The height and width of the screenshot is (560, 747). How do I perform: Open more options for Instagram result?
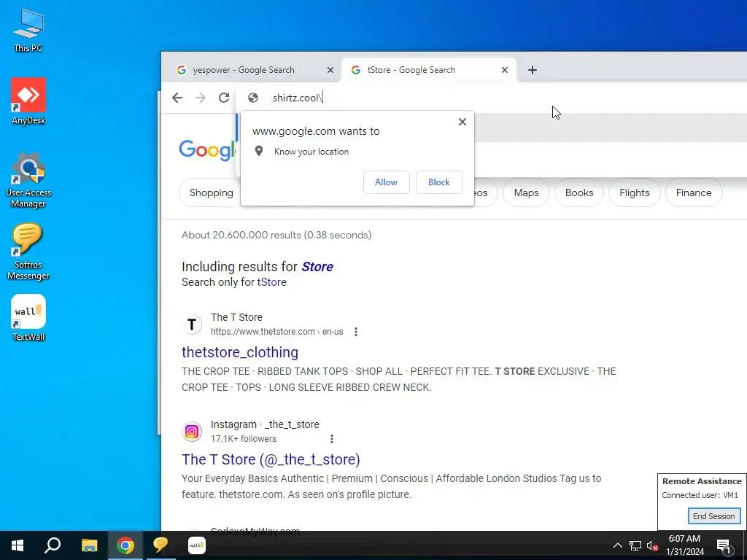point(332,439)
